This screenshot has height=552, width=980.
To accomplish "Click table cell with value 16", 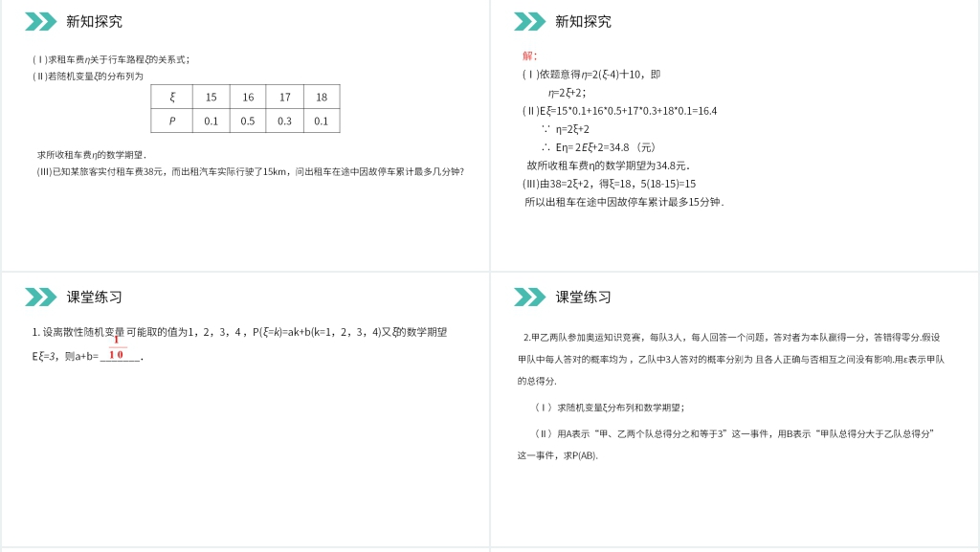I will 248,97.
